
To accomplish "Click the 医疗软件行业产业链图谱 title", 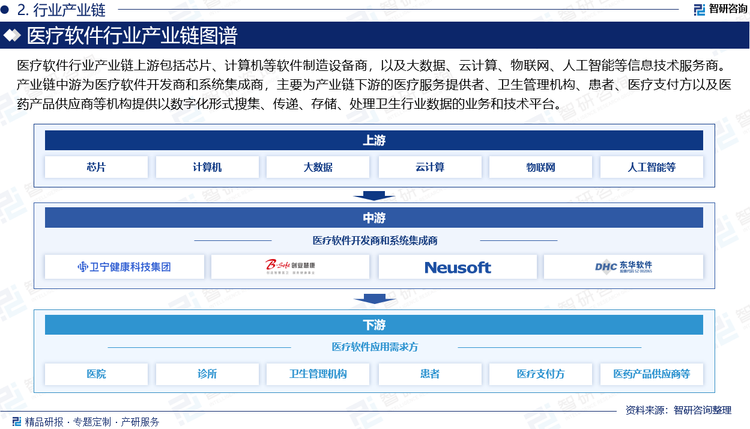I will pyautogui.click(x=132, y=36).
